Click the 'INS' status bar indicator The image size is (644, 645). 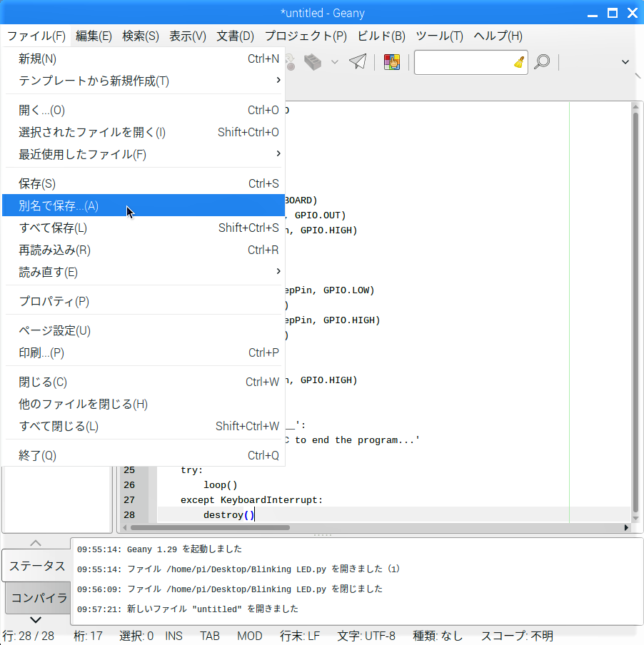[173, 636]
